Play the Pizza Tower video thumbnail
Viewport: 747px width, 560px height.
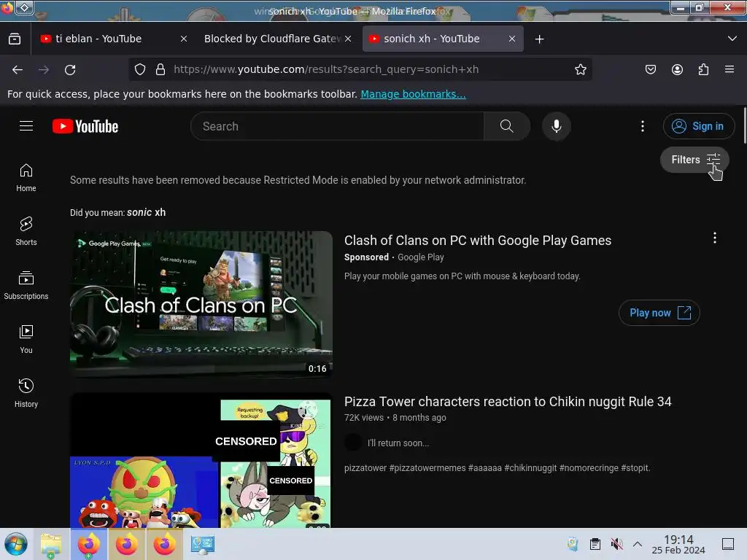(x=201, y=461)
